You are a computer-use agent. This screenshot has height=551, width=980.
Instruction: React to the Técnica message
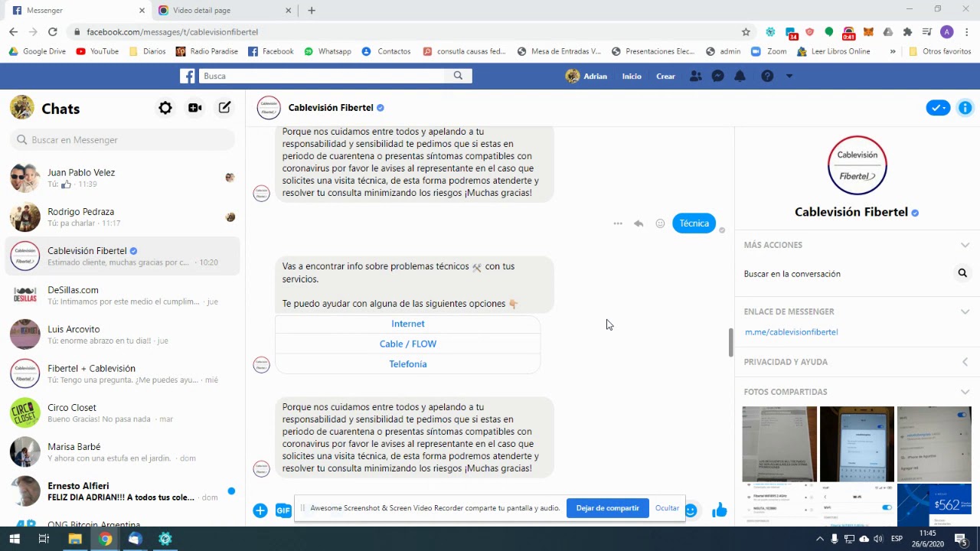(x=660, y=223)
